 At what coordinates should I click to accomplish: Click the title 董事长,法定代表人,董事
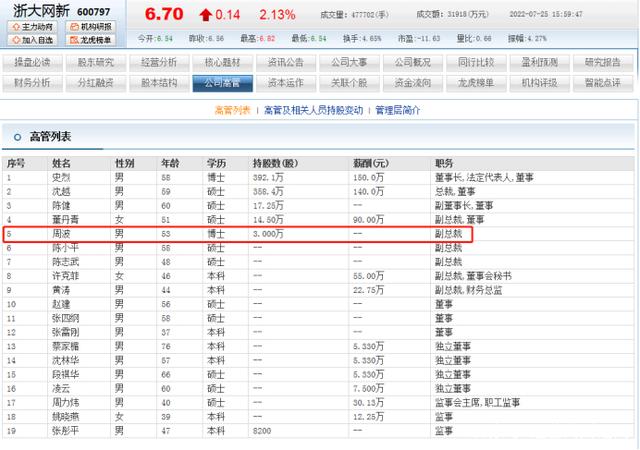click(x=484, y=178)
